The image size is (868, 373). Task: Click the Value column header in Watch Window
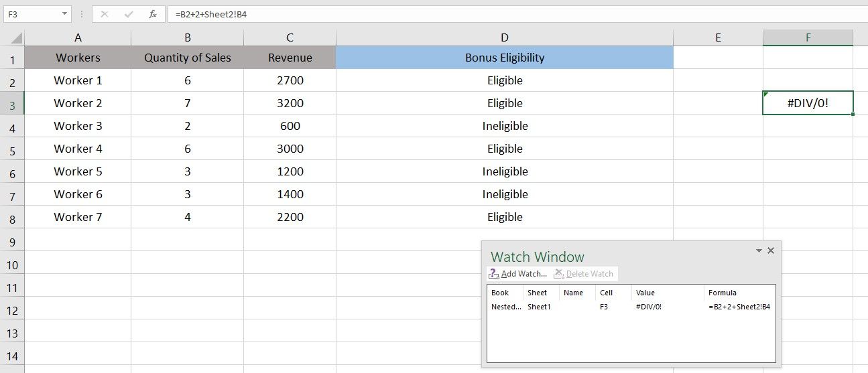pos(668,293)
